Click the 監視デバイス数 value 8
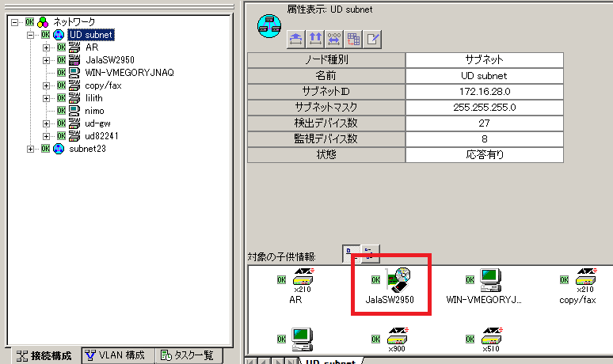613x364 pixels. coord(485,139)
